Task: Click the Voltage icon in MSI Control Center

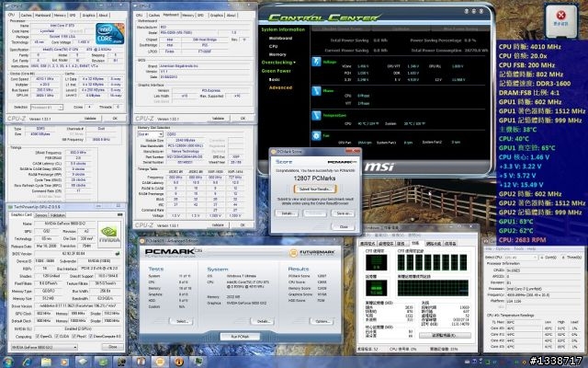Action: pos(316,62)
